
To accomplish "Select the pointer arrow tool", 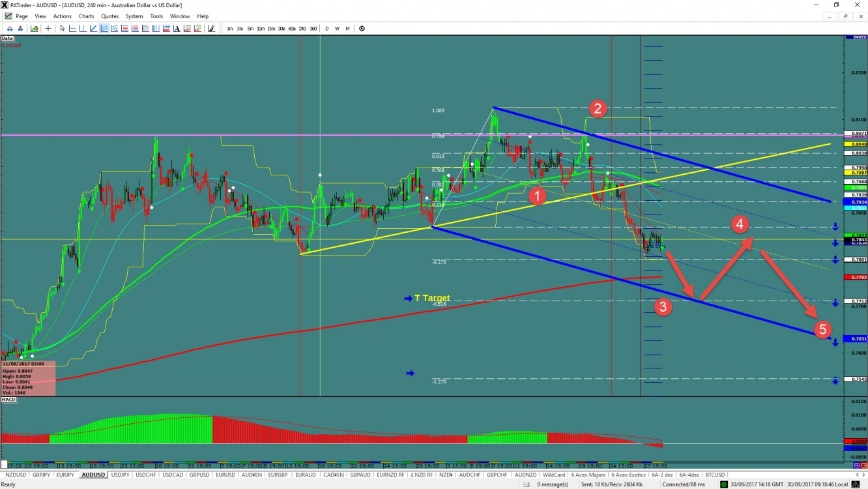I will (x=63, y=28).
